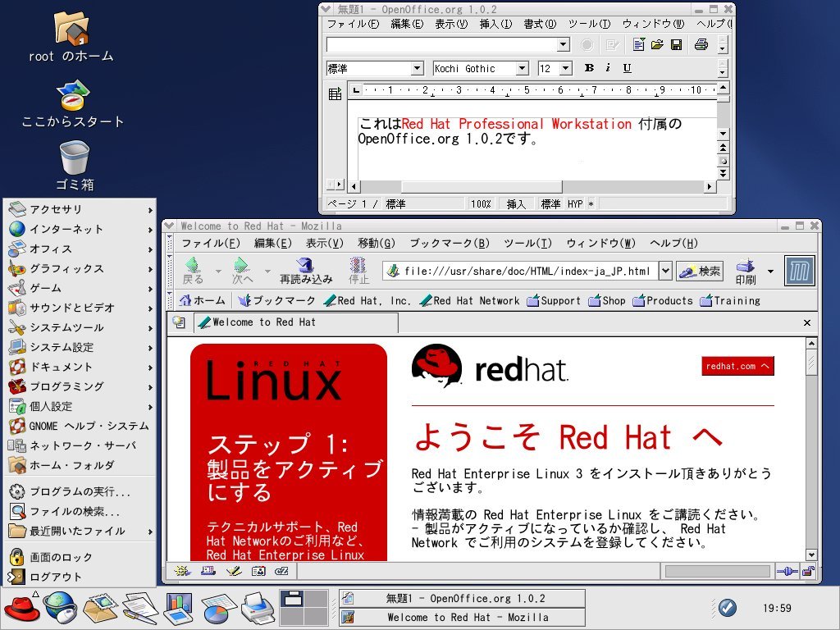This screenshot has height=630, width=840.
Task: Click the Red Hat Network checkmark tray icon
Action: click(727, 608)
